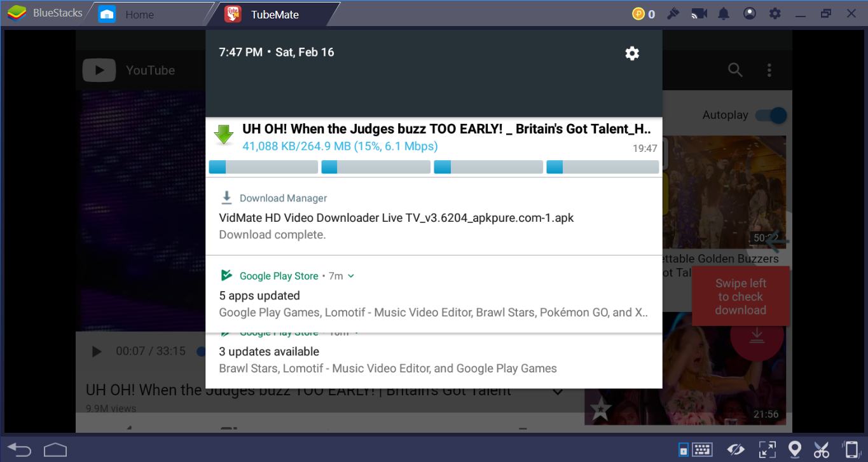
Task: Expand the Google Play Store notification chevron
Action: coord(351,276)
